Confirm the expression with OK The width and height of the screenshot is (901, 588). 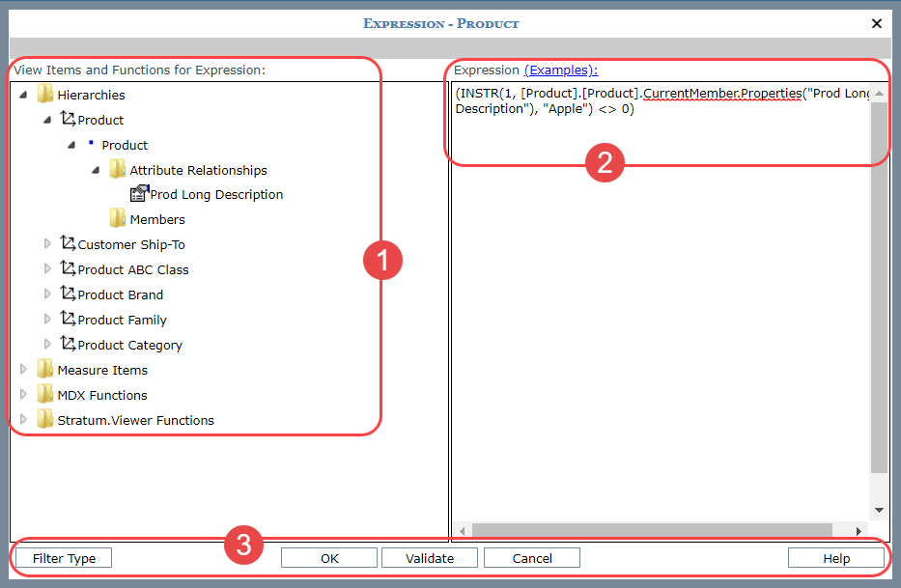329,558
